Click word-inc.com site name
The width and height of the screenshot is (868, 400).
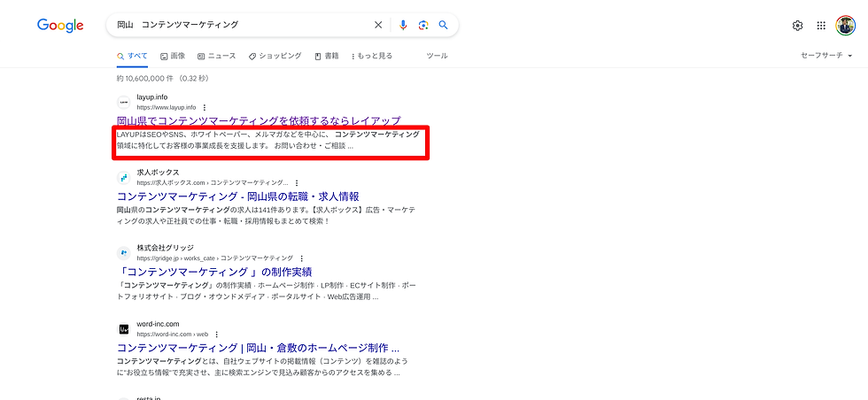point(158,324)
